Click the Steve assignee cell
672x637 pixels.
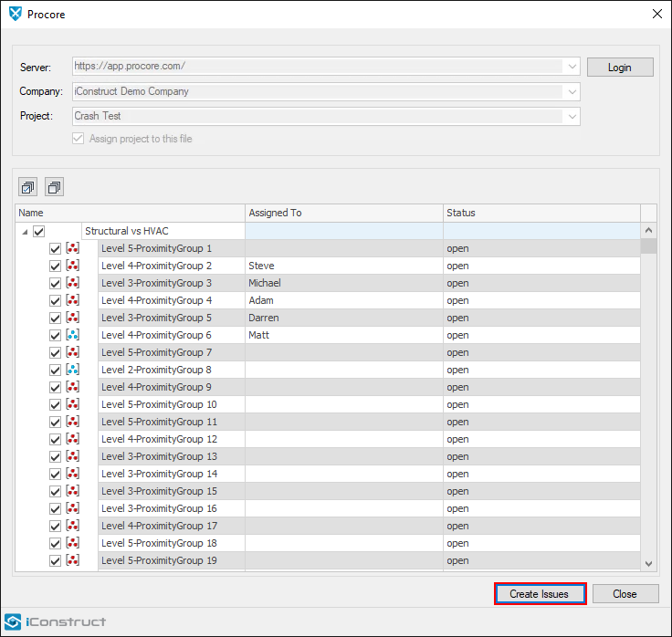[344, 266]
